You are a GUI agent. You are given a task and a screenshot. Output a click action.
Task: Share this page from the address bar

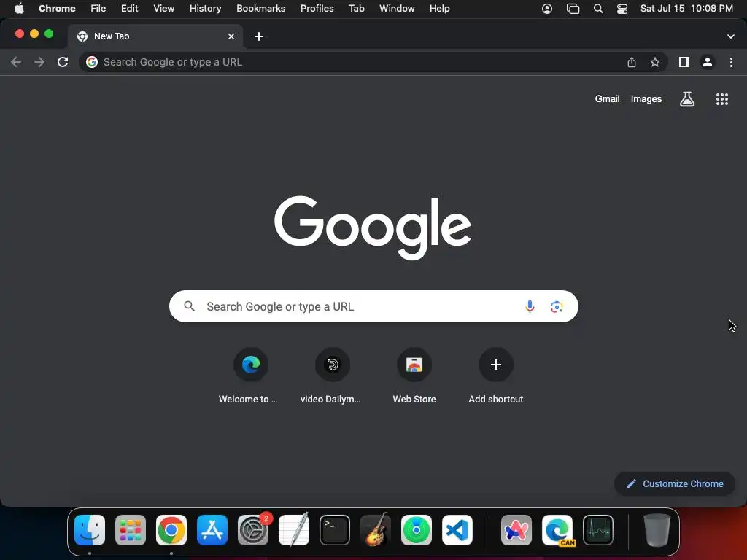[631, 62]
